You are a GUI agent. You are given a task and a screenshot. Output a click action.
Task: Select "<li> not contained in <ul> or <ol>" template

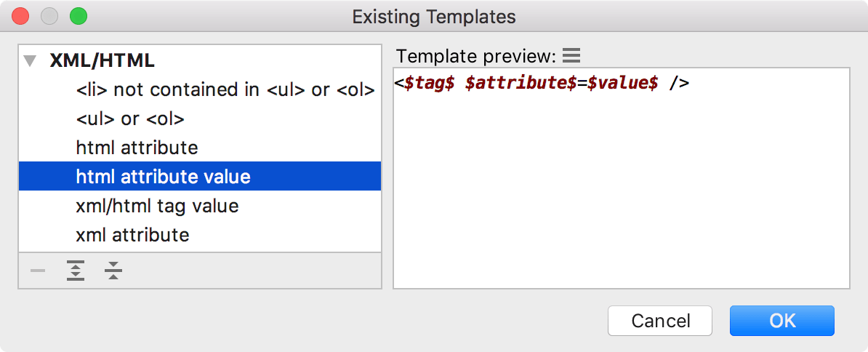[225, 90]
